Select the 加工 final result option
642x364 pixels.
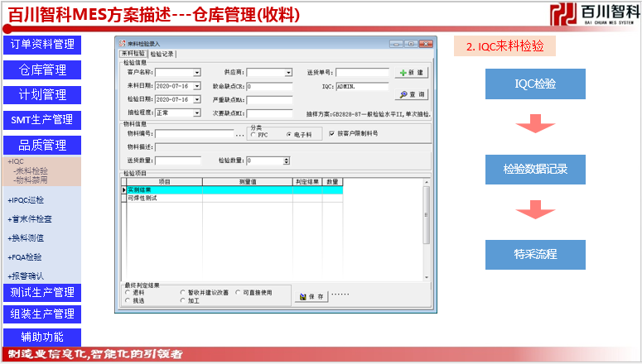tap(182, 300)
